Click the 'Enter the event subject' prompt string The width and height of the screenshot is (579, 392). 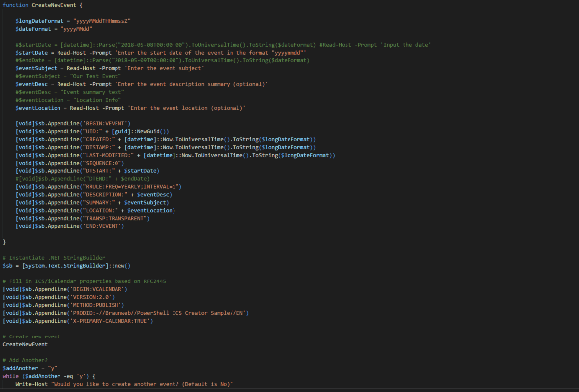(x=162, y=68)
